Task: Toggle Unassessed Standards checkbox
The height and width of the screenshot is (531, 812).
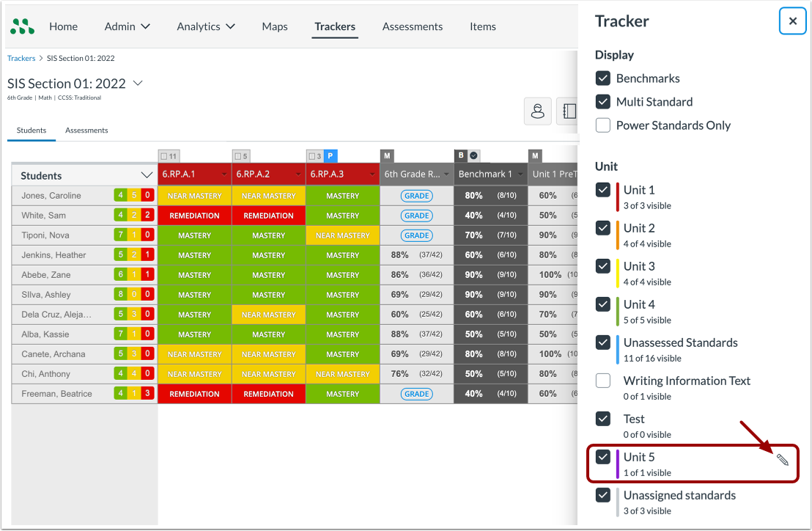Action: click(x=603, y=343)
